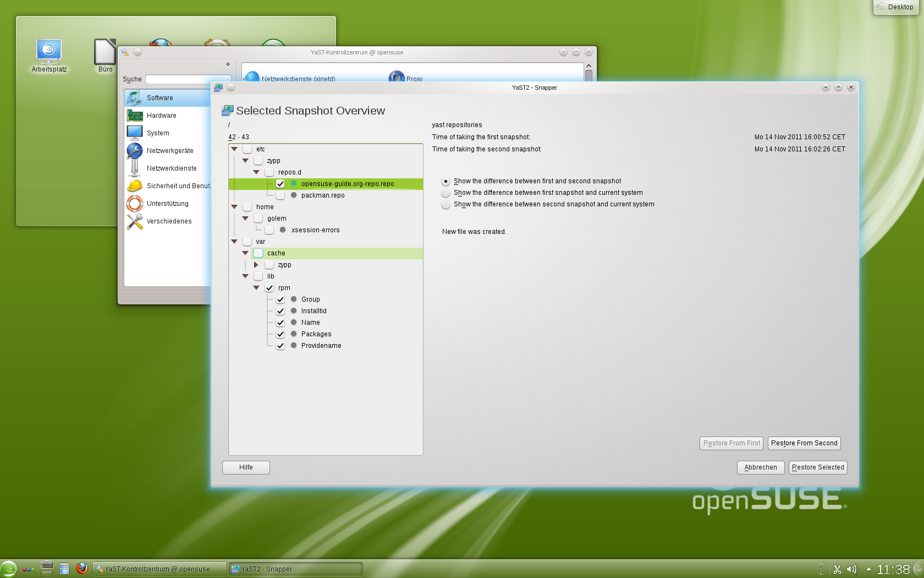Collapse the etc tree branch
The image size is (924, 578).
pos(235,149)
